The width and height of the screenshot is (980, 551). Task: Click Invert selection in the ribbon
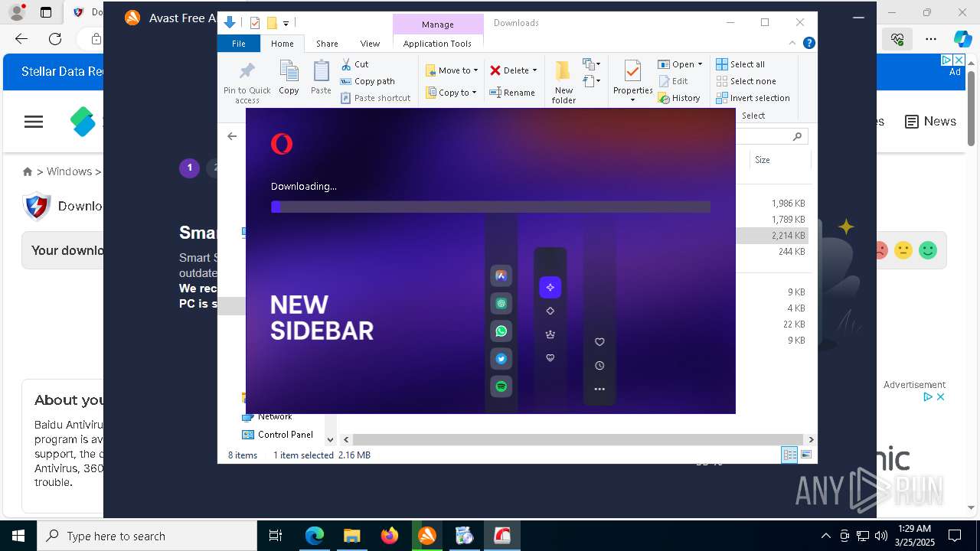pyautogui.click(x=753, y=98)
